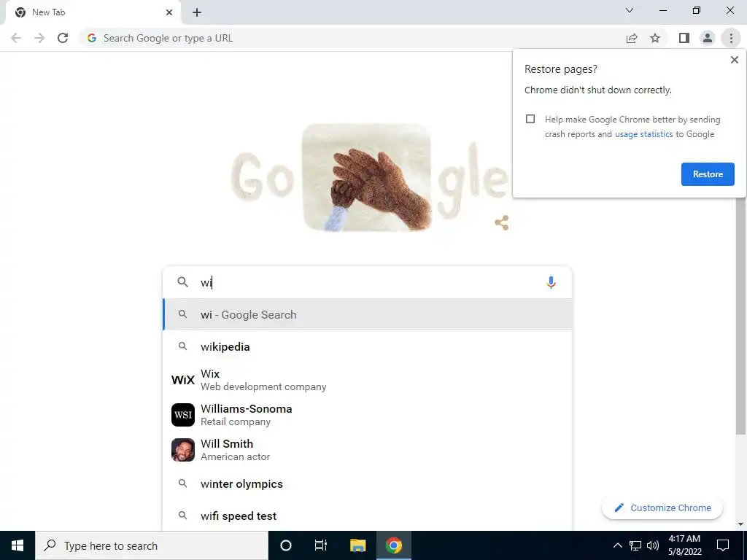Click the volume speaker icon

653,545
